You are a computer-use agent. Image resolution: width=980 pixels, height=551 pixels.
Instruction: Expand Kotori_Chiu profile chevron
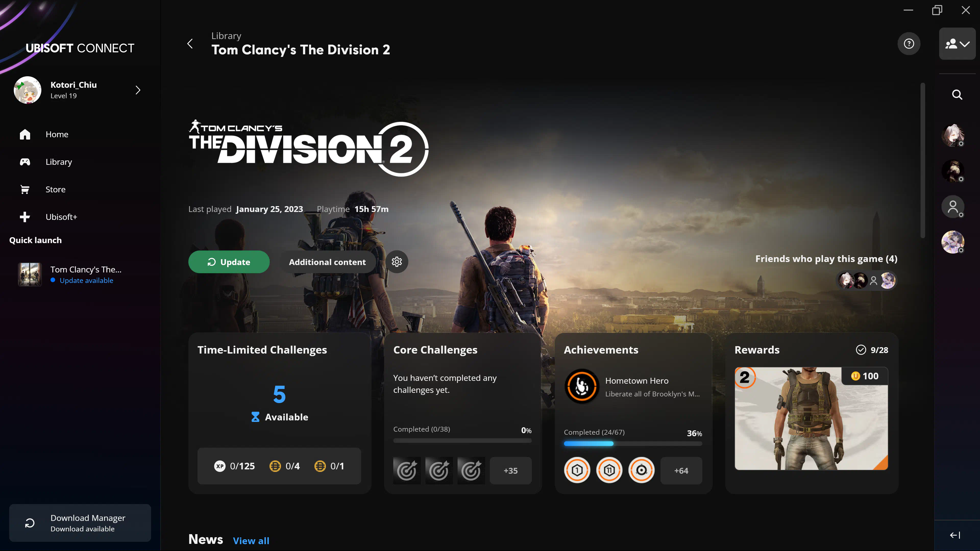[x=138, y=90]
